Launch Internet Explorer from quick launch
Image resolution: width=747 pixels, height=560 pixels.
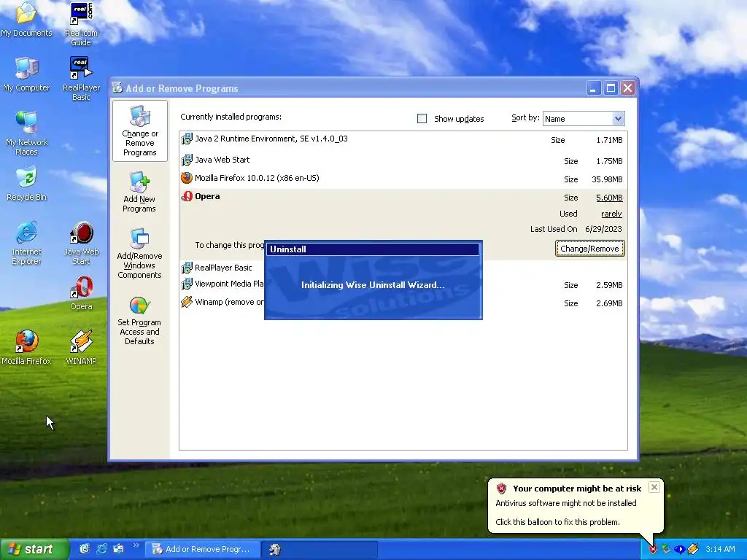(101, 549)
